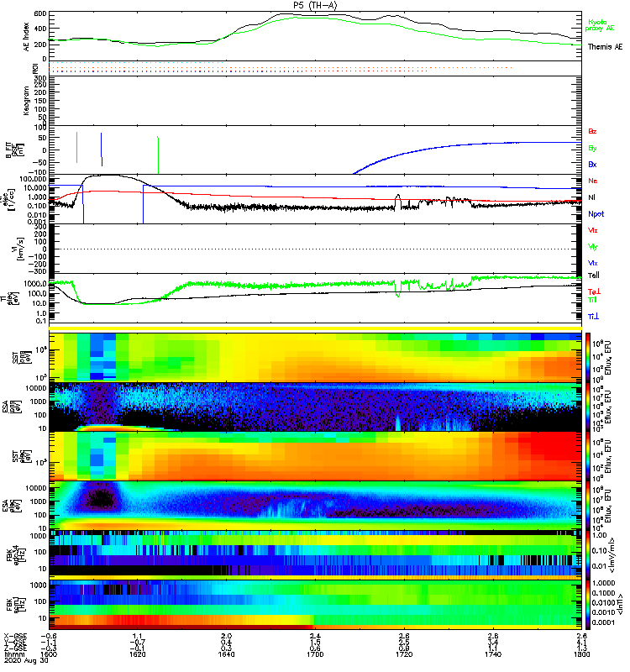Click the "1600" time tick label
The width and height of the screenshot is (630, 672).
tap(49, 654)
